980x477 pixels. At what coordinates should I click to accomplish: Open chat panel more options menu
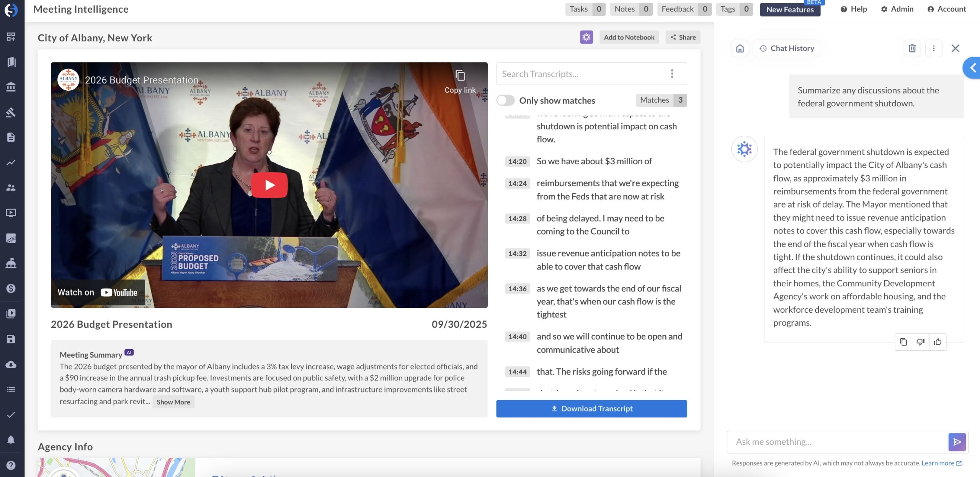pyautogui.click(x=934, y=48)
